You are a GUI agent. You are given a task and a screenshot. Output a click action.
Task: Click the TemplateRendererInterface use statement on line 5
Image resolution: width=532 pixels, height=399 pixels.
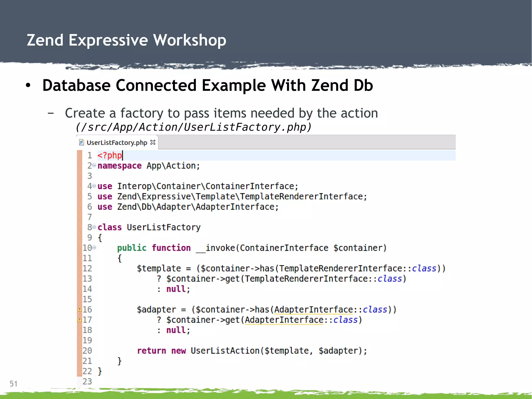point(232,197)
